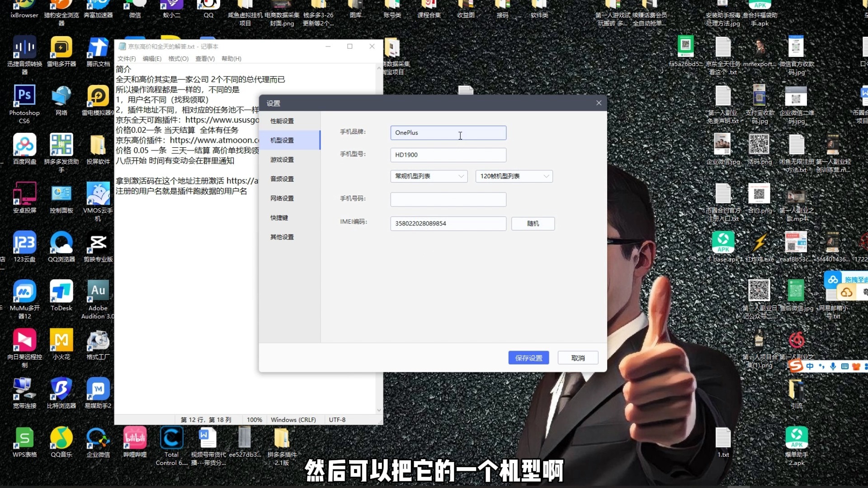Select the 网络设置 settings tab

pyautogui.click(x=282, y=198)
